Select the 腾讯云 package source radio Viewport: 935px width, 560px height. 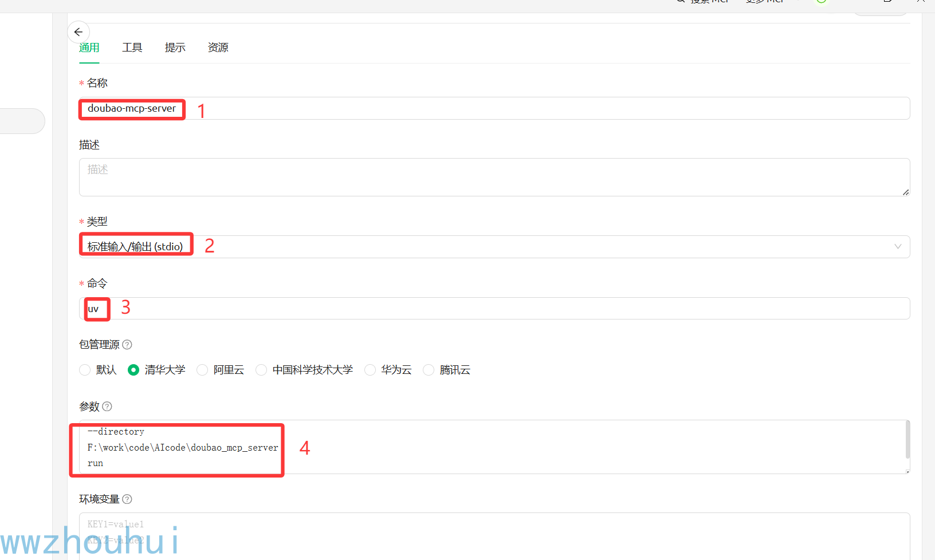(429, 370)
